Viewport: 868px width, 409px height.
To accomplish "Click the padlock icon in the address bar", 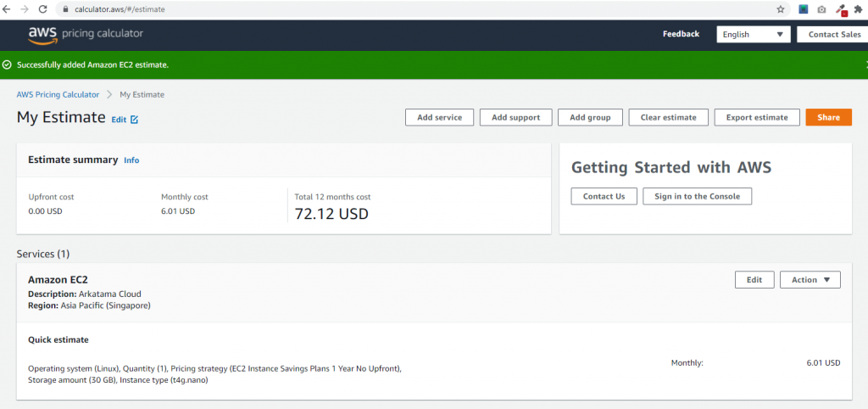I will point(66,9).
